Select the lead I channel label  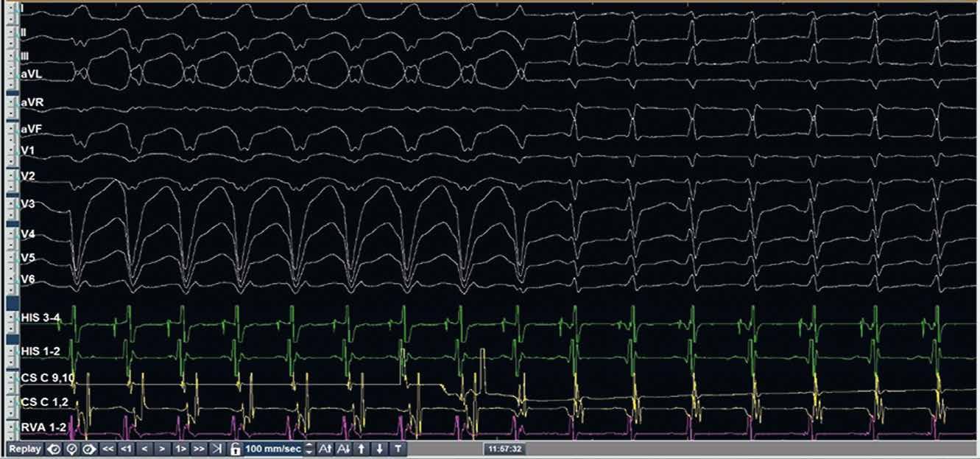(22, 8)
